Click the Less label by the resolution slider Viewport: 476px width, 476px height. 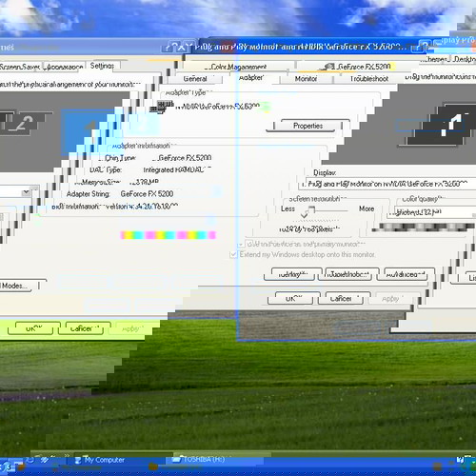(x=288, y=208)
